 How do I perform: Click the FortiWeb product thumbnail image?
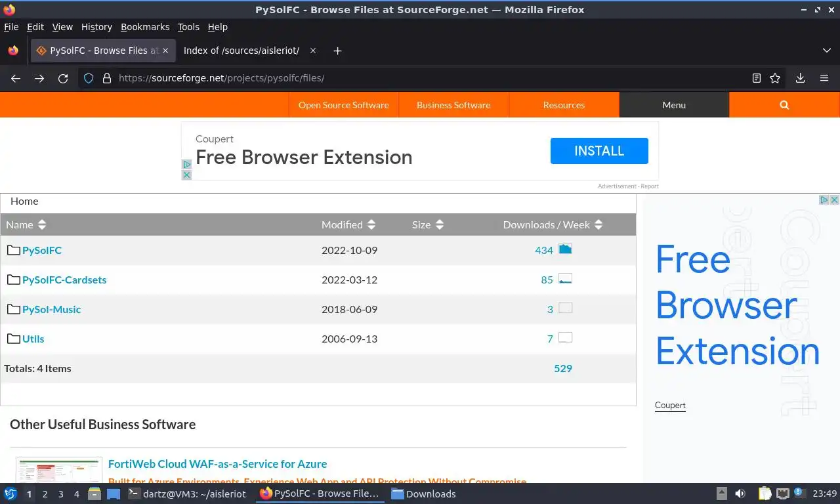[59, 470]
